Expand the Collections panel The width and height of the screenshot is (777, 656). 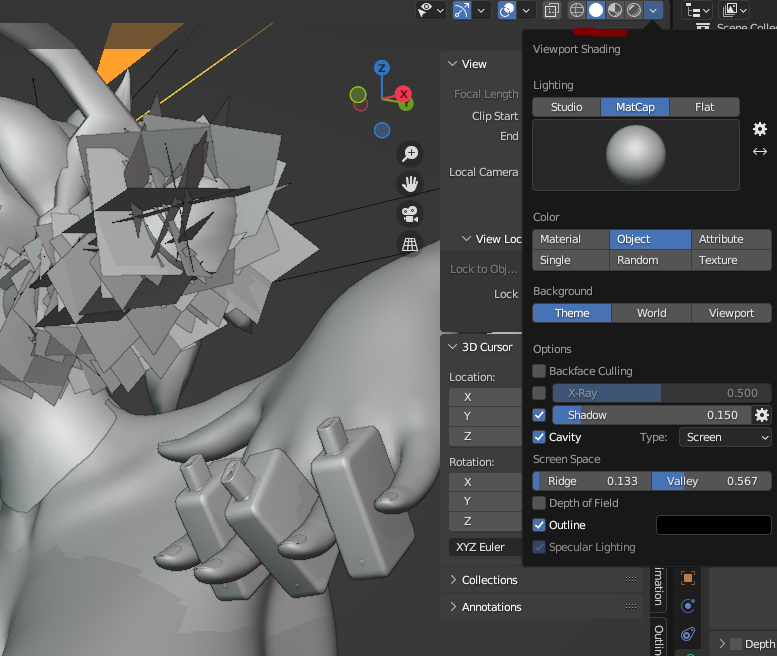(453, 580)
